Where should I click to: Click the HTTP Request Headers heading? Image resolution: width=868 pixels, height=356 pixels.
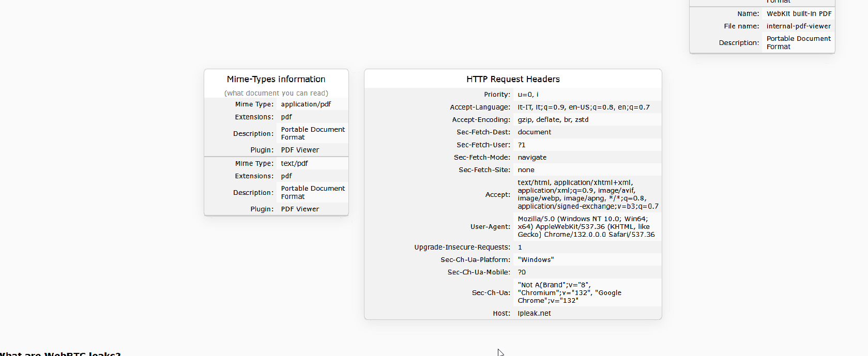click(x=513, y=79)
